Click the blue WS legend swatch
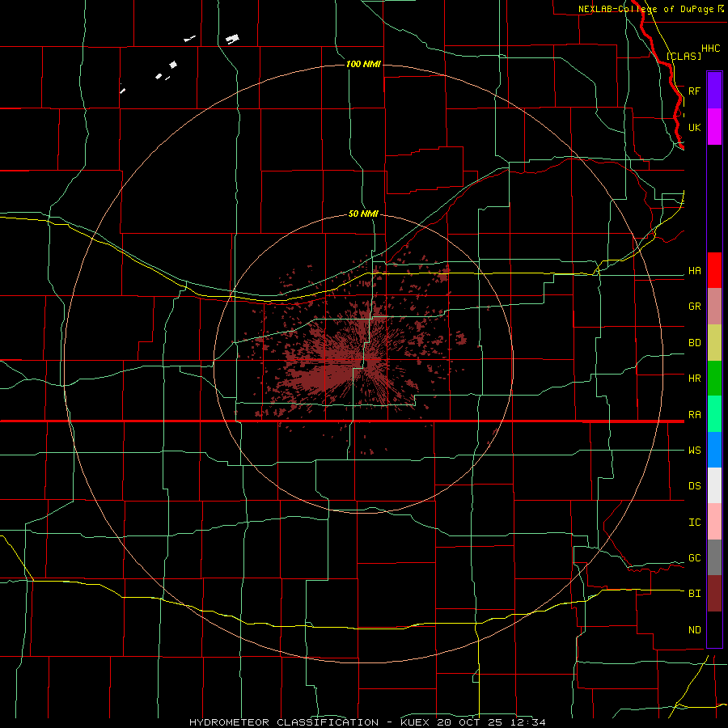The width and height of the screenshot is (728, 728). pos(714,450)
